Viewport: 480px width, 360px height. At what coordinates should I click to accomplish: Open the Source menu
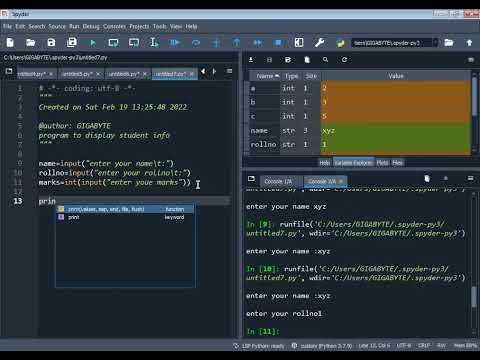(x=57, y=26)
